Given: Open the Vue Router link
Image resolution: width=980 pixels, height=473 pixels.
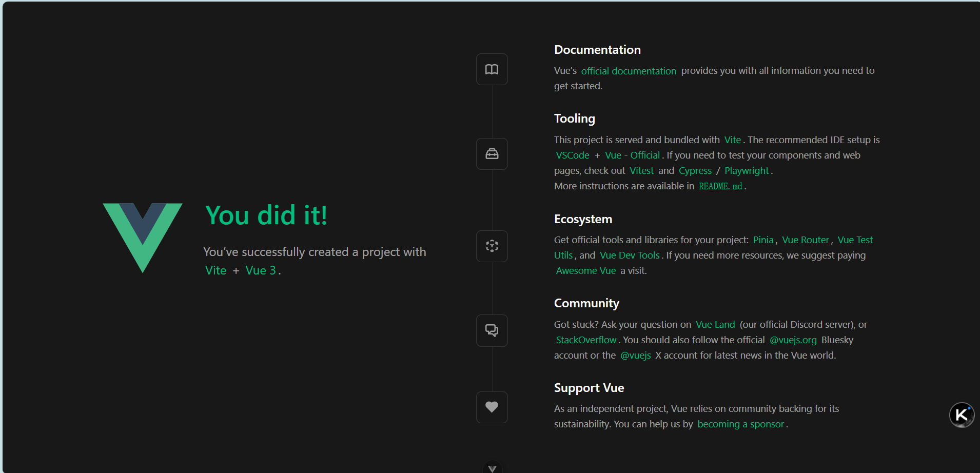Looking at the screenshot, I should click(806, 240).
